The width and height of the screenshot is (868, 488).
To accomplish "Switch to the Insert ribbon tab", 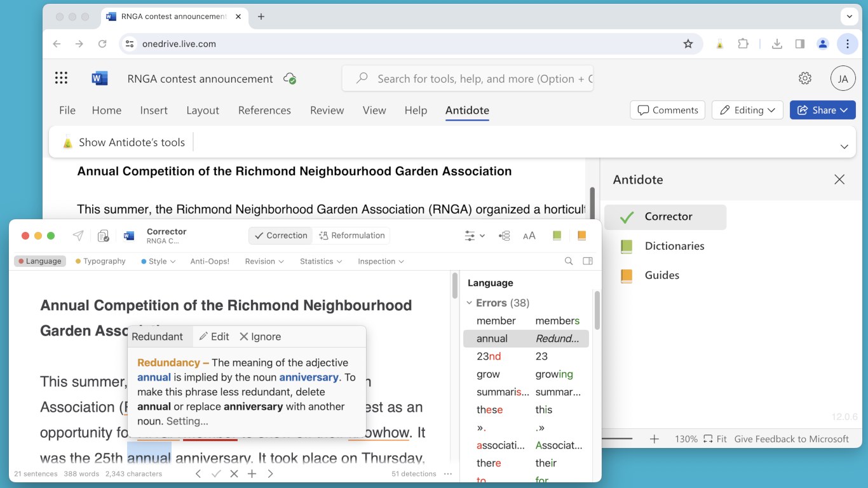I will click(x=154, y=110).
